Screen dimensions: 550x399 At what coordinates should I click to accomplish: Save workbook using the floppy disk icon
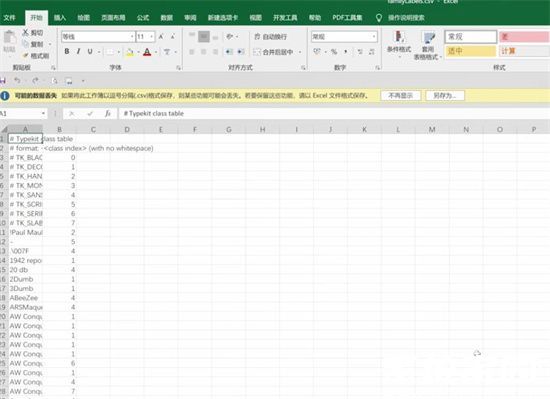[3, 81]
